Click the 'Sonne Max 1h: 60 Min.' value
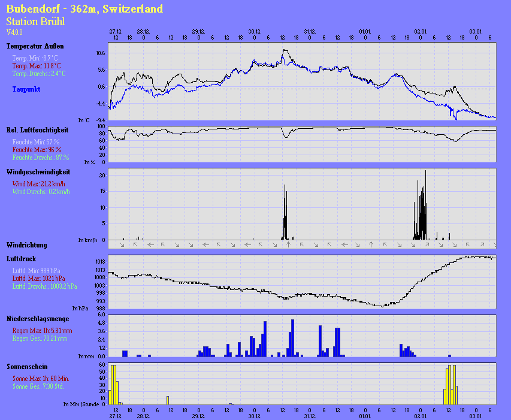Image resolution: width=511 pixels, height=420 pixels. point(41,378)
